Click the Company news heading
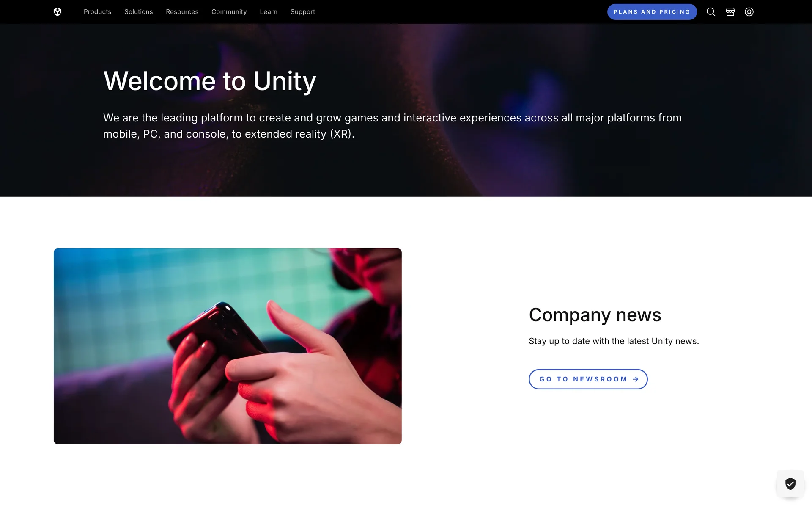The height and width of the screenshot is (508, 812). (595, 315)
